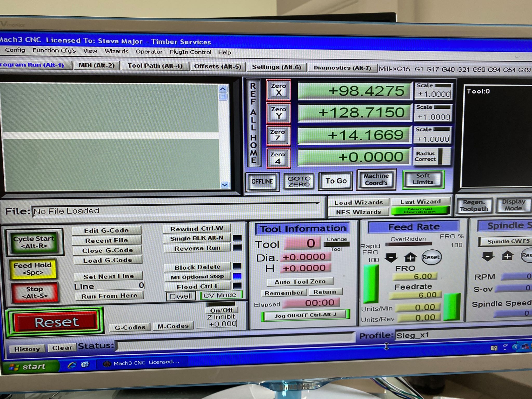Click the help question mark tray icon
This screenshot has height=399, width=532.
[x=494, y=348]
